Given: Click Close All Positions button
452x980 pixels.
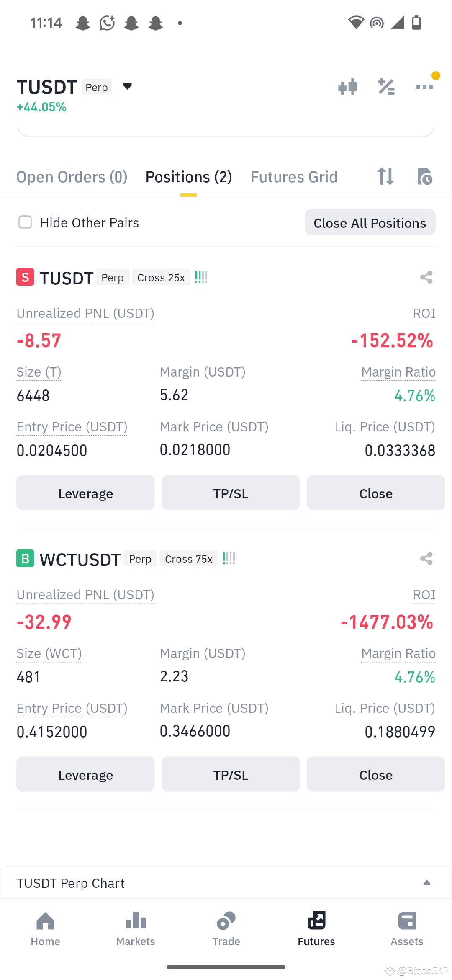Looking at the screenshot, I should (370, 222).
